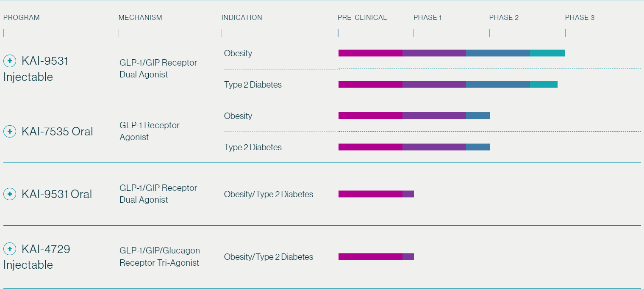Click the plus icon beside KAI-7535 Oral
Viewport: 644px width, 289px height.
pyautogui.click(x=10, y=132)
